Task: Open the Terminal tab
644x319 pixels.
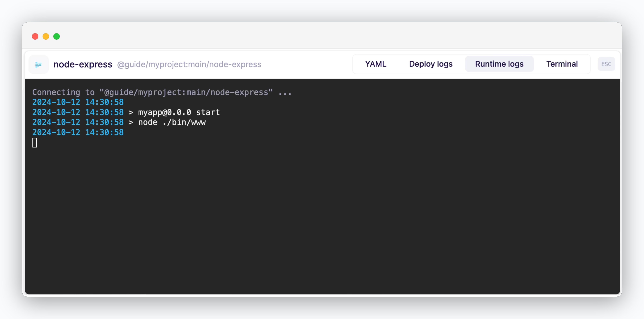Action: [x=562, y=64]
